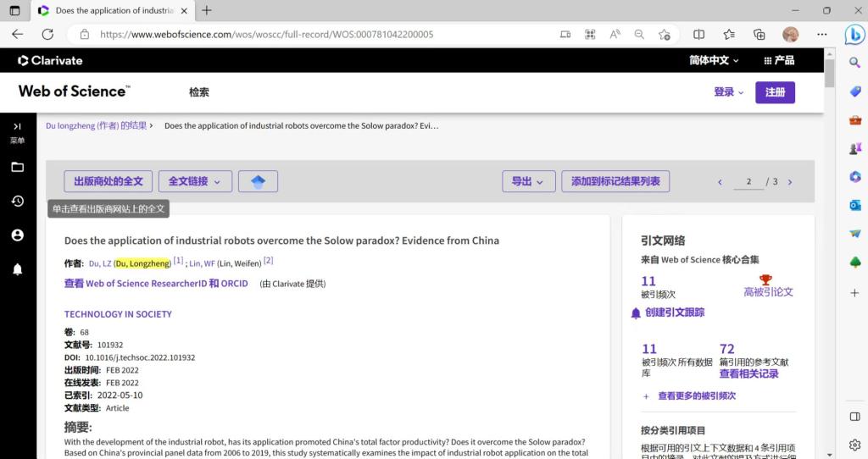The height and width of the screenshot is (459, 868).
Task: Expand the left sidebar menu
Action: (x=17, y=126)
